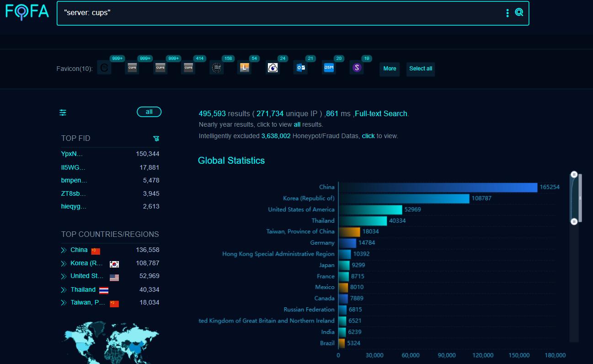The image size is (593, 364).
Task: Select the cloud favicon with count 24
Action: pos(273,68)
